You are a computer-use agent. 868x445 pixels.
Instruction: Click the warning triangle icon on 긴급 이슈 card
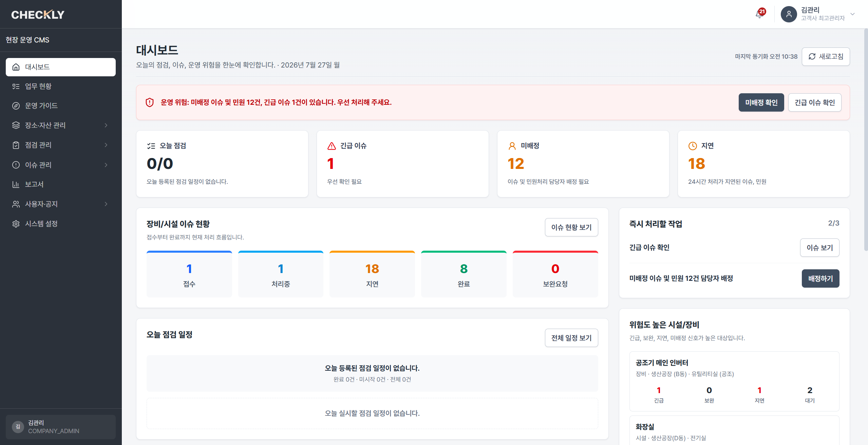[332, 146]
